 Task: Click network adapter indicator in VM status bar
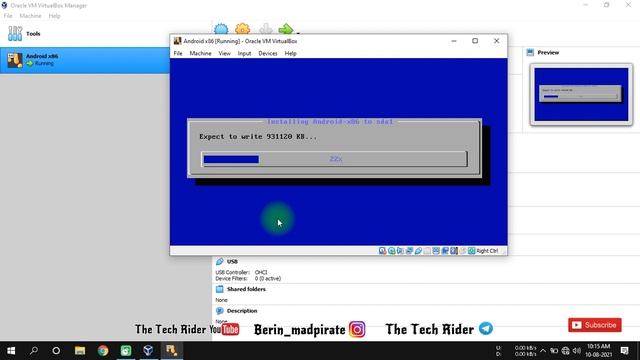coord(409,251)
